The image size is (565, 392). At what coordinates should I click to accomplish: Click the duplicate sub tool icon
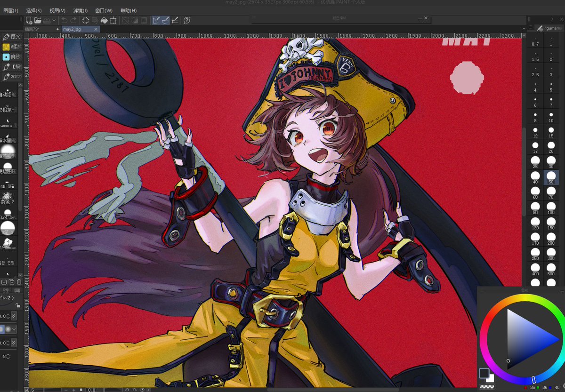pos(11,282)
